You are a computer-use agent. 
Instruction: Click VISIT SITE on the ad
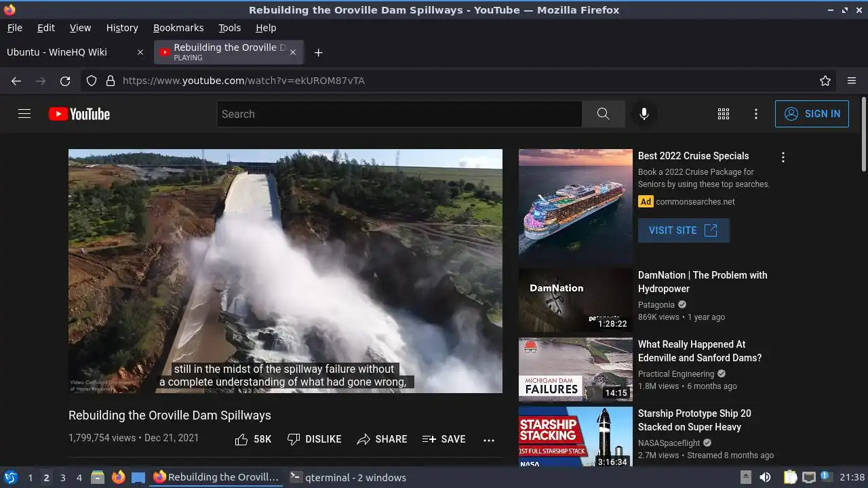coord(684,230)
